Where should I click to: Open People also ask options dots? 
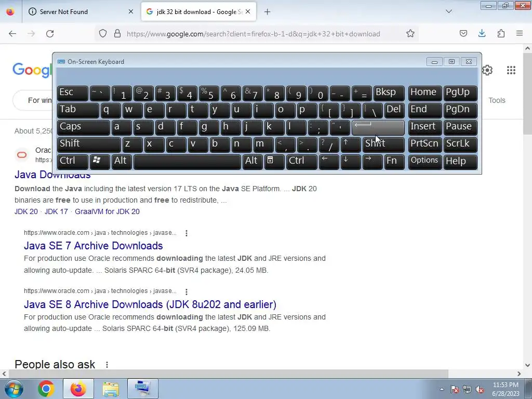(107, 365)
